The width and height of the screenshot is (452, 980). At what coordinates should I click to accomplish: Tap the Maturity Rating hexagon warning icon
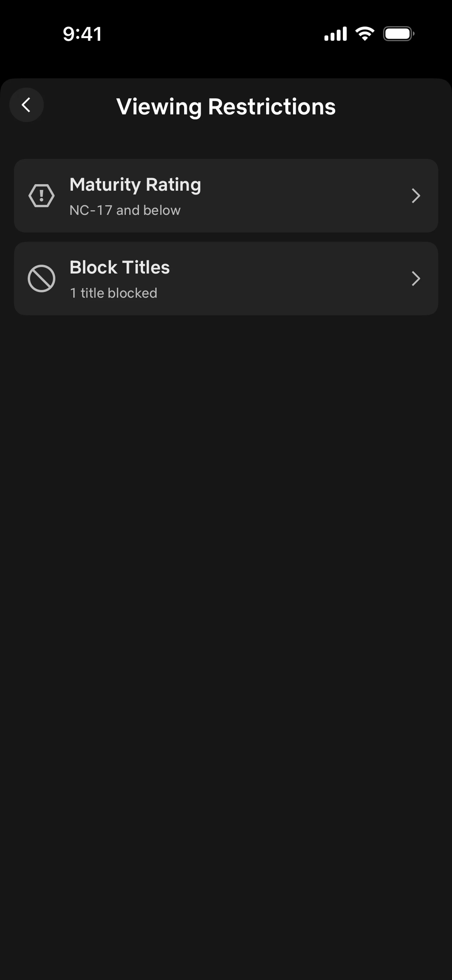click(x=41, y=196)
